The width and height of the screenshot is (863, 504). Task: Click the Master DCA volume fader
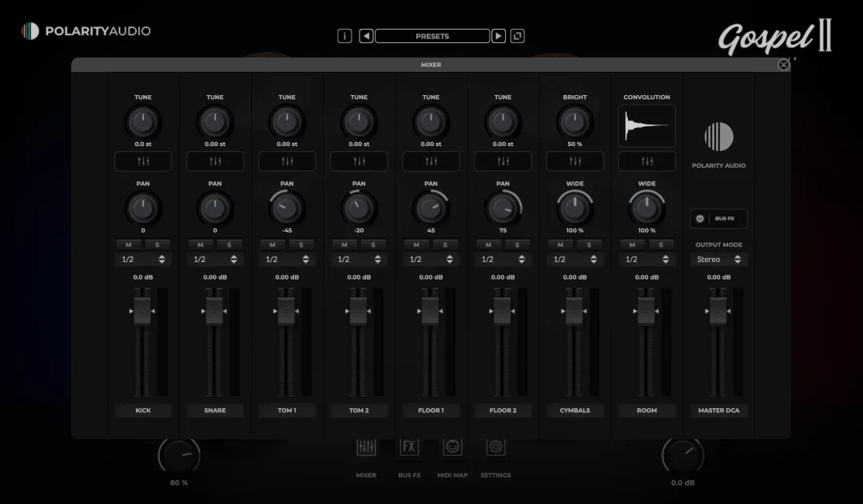tap(718, 310)
